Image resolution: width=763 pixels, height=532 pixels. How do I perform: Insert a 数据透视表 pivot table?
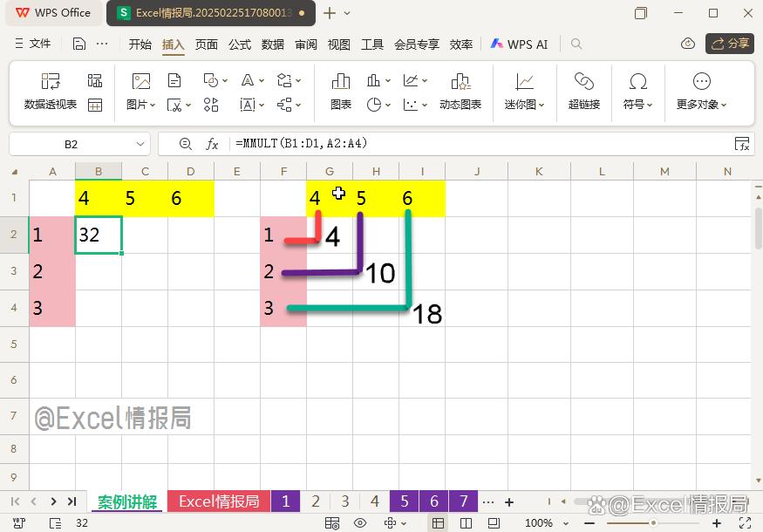50,92
